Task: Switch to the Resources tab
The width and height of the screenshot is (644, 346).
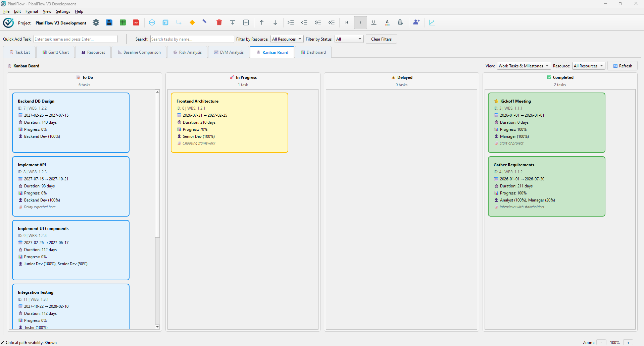Action: click(x=93, y=52)
